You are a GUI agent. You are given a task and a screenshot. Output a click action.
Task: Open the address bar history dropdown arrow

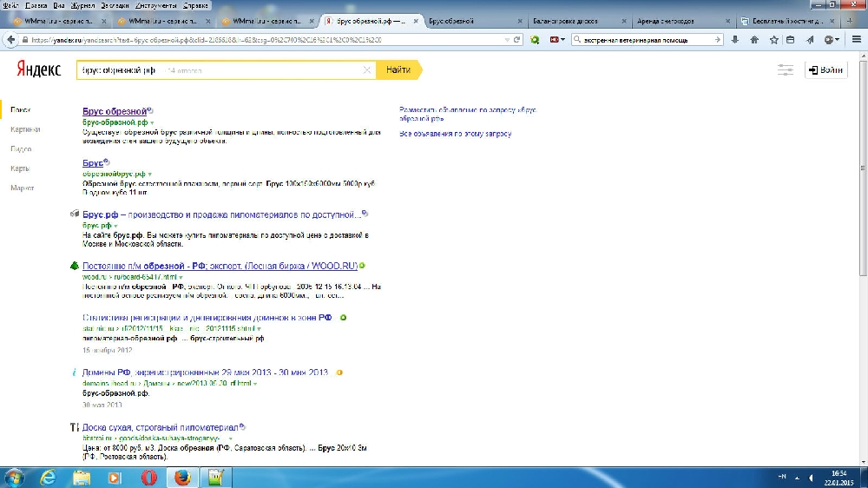tap(507, 40)
